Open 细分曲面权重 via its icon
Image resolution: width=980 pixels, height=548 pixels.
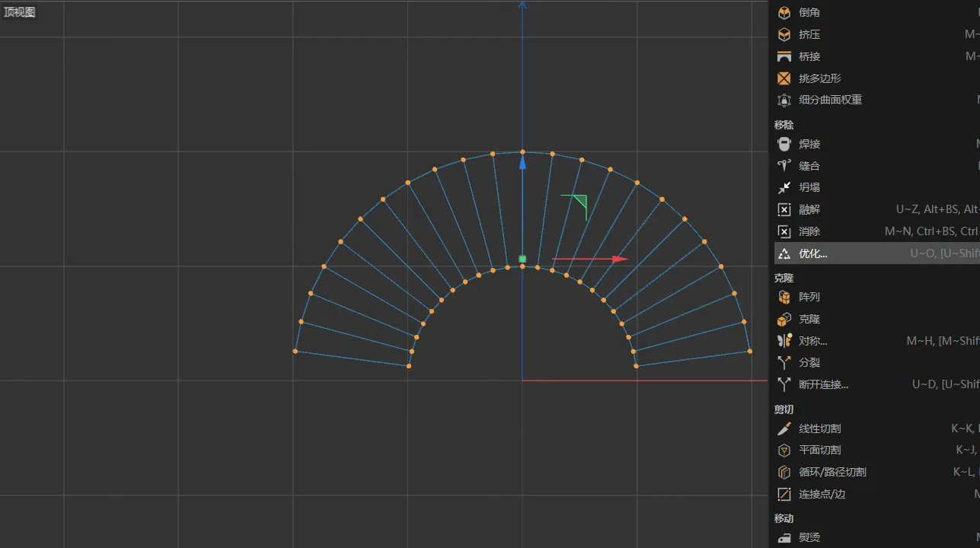click(784, 100)
